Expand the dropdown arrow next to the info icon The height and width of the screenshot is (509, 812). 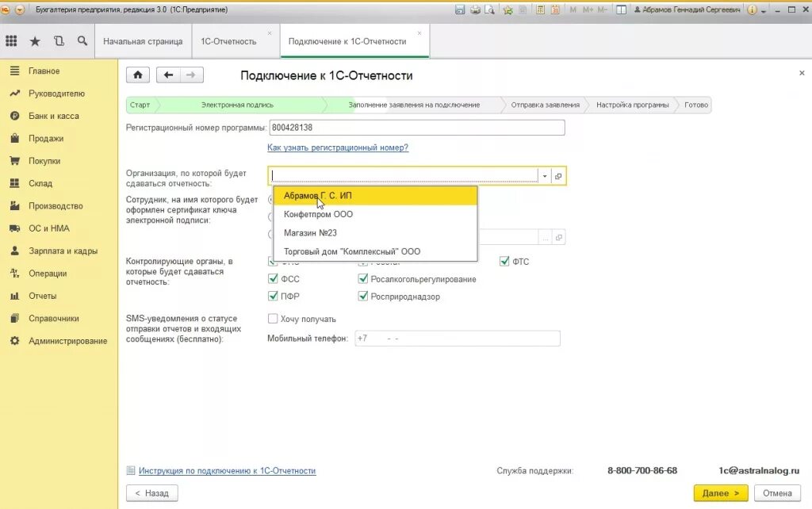point(764,10)
